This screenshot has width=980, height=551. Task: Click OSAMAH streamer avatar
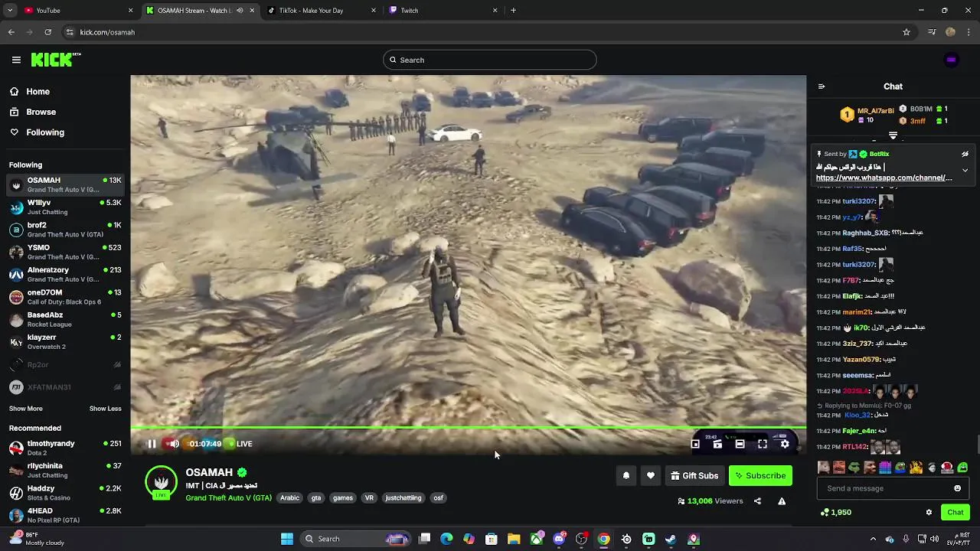(x=162, y=482)
